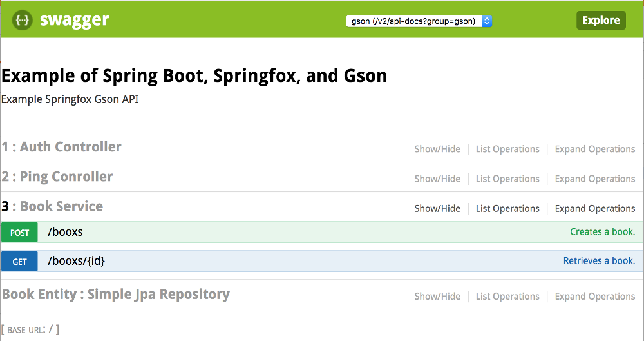
Task: Collapse the 3 : Book Service section
Action: 52,206
